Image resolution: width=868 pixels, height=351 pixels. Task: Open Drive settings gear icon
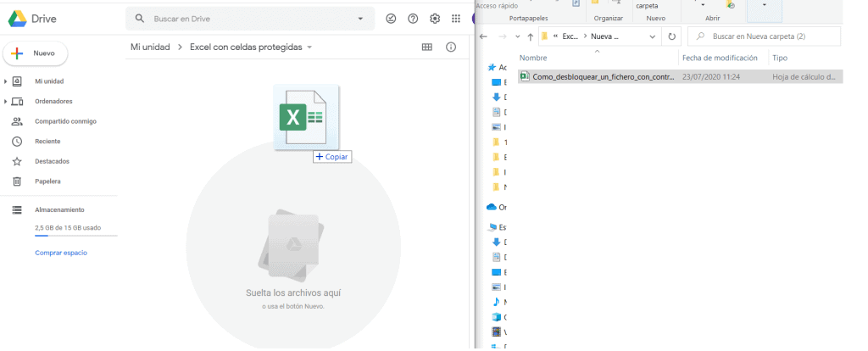click(435, 19)
